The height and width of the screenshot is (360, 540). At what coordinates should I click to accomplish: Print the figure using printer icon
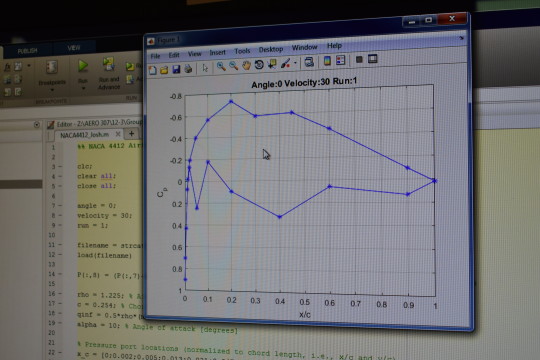[188, 69]
